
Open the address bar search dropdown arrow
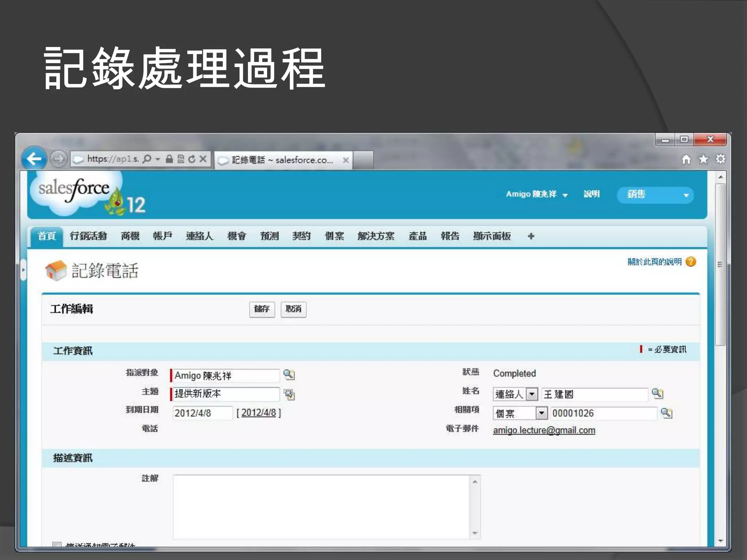coord(158,159)
